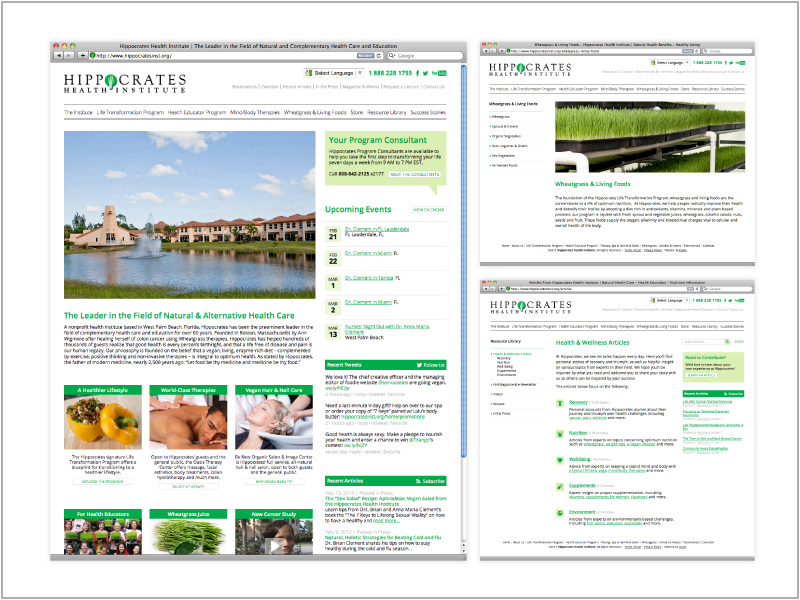Click the Well-Being heart icon in Articles window
Screen dimensions: 800x600
[560, 460]
